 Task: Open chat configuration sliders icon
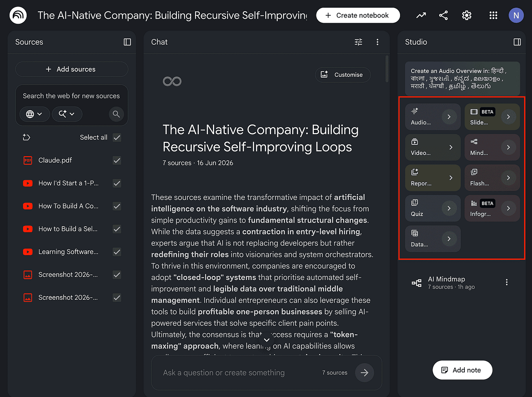[x=358, y=42]
